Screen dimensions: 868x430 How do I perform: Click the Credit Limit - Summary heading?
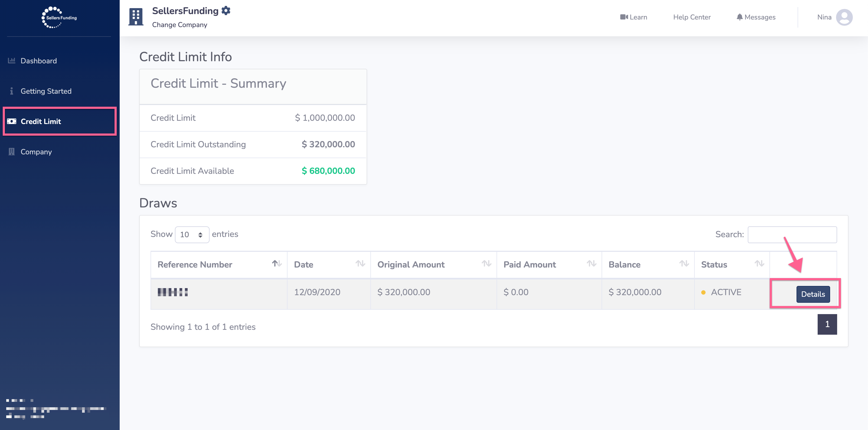218,83
